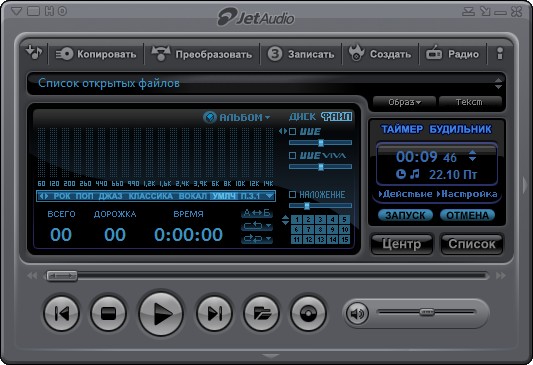Select track number 8 in the grid
The width and height of the screenshot is (533, 365).
pos(321,230)
